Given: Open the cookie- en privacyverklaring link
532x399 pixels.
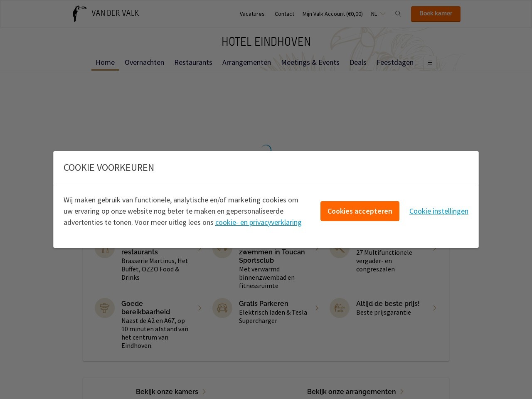Looking at the screenshot, I should pos(259,222).
